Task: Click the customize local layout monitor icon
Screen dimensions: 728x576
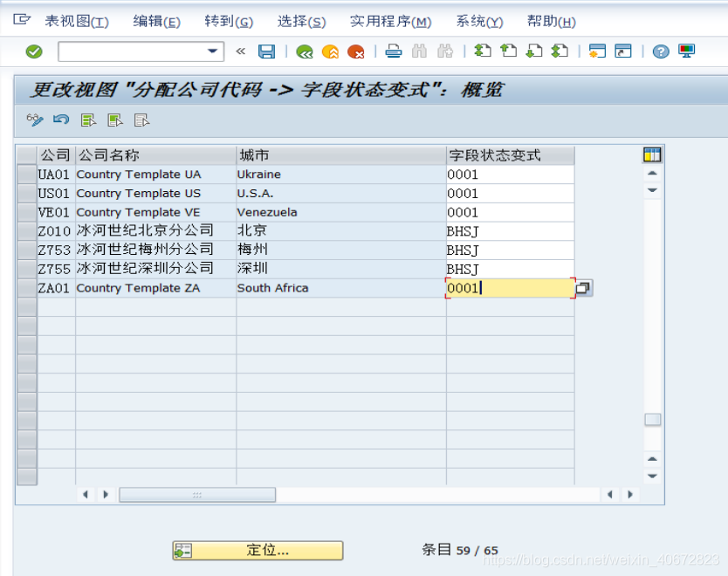Action: [x=686, y=51]
